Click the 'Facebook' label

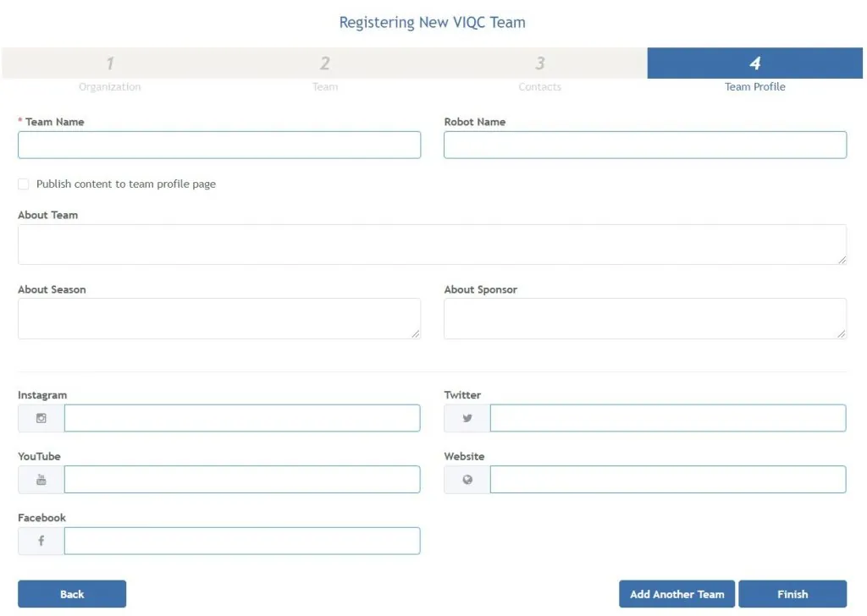42,518
